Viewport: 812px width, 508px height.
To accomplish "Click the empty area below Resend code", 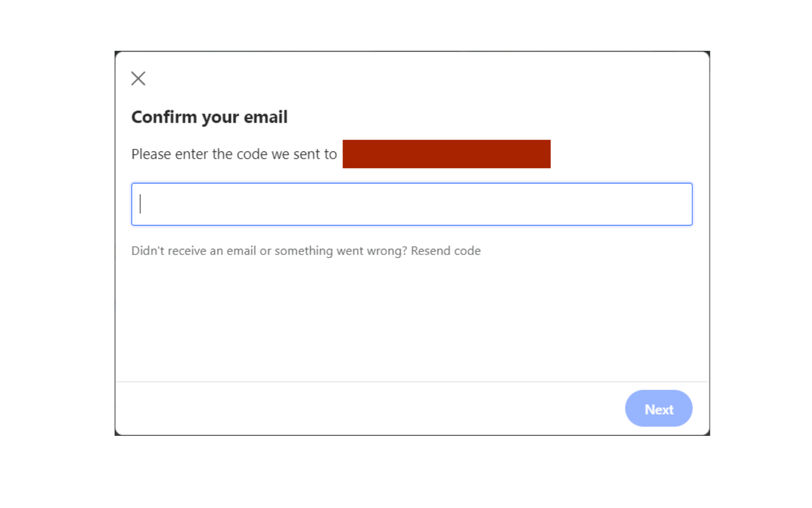I will (x=355, y=315).
